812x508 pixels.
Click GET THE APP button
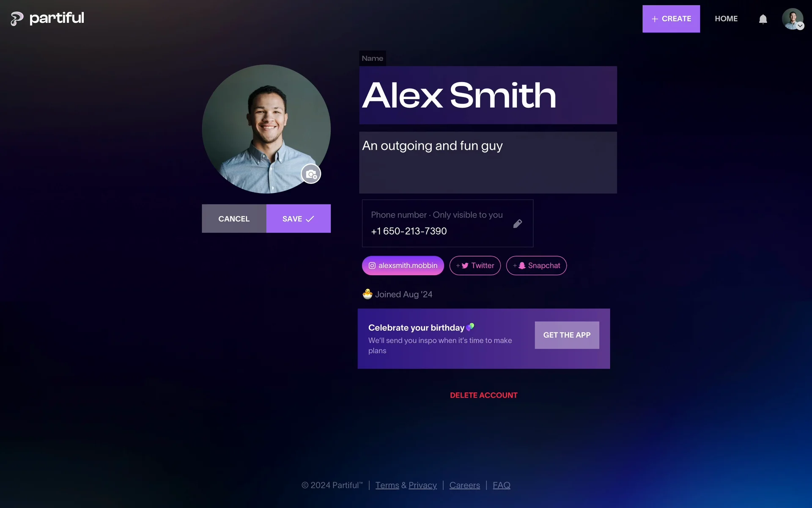coord(567,335)
